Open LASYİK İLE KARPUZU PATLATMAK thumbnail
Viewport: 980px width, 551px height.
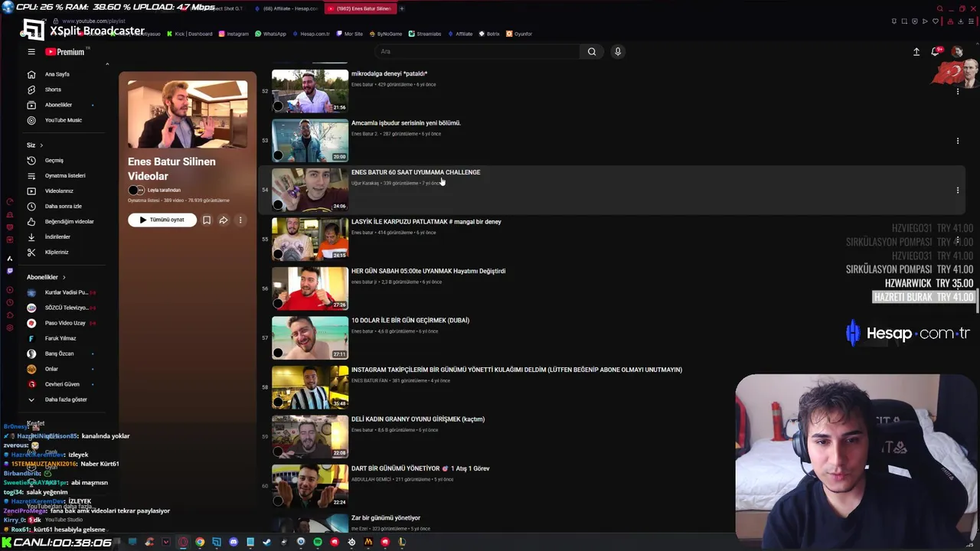[310, 239]
